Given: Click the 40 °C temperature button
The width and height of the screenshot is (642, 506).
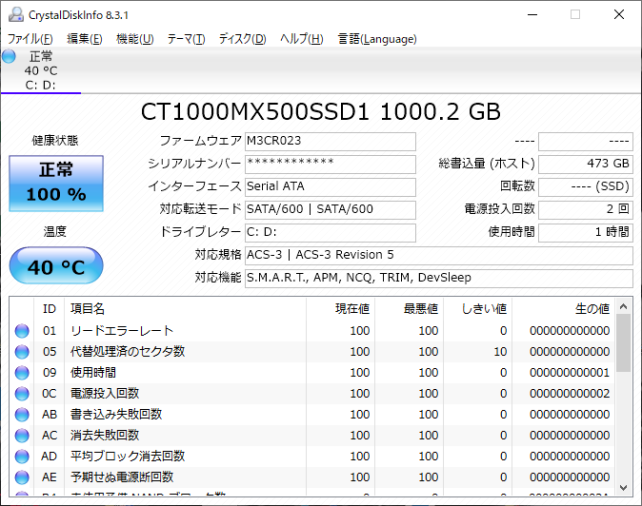Looking at the screenshot, I should pyautogui.click(x=56, y=266).
